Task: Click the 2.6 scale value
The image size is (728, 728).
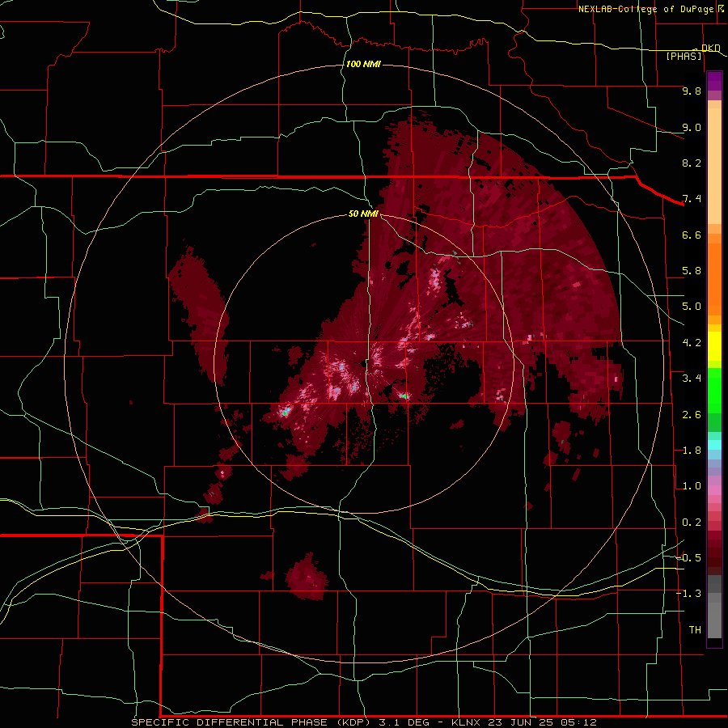Action: coord(692,415)
